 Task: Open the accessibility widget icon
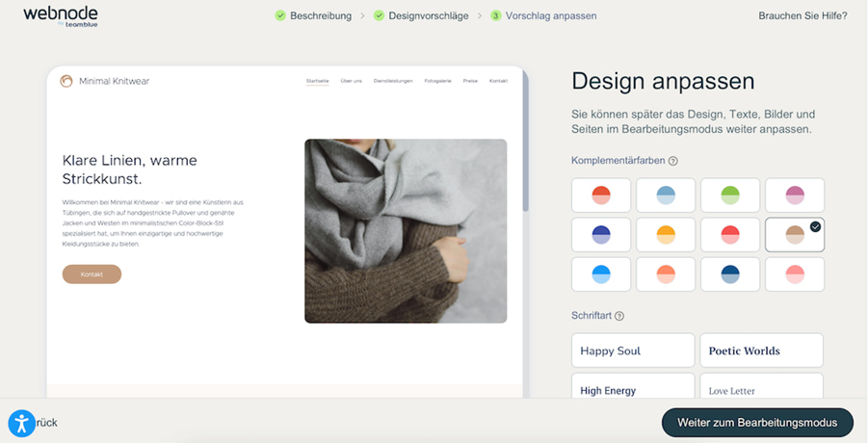coord(22,424)
